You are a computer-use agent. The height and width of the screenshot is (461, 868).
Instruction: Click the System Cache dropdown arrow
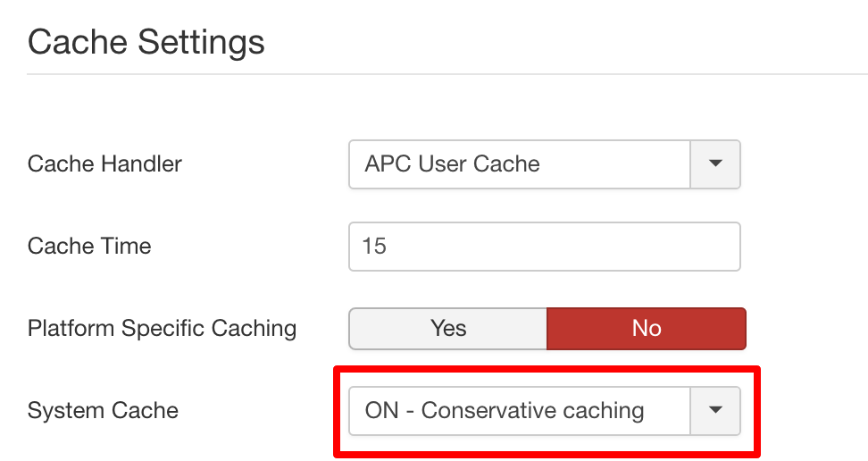pyautogui.click(x=715, y=411)
